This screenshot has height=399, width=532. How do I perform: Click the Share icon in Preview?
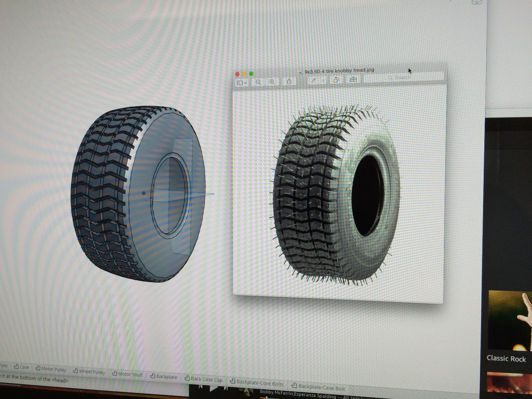click(x=289, y=82)
